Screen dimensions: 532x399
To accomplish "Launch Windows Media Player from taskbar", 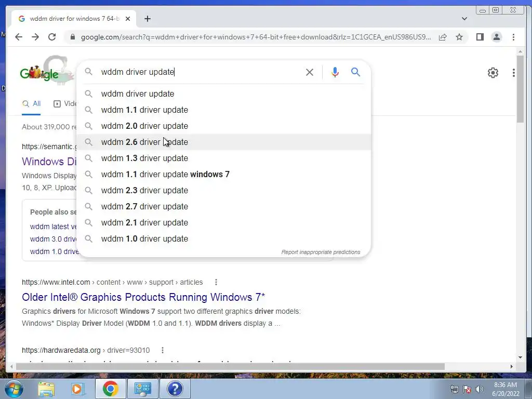I will click(77, 389).
